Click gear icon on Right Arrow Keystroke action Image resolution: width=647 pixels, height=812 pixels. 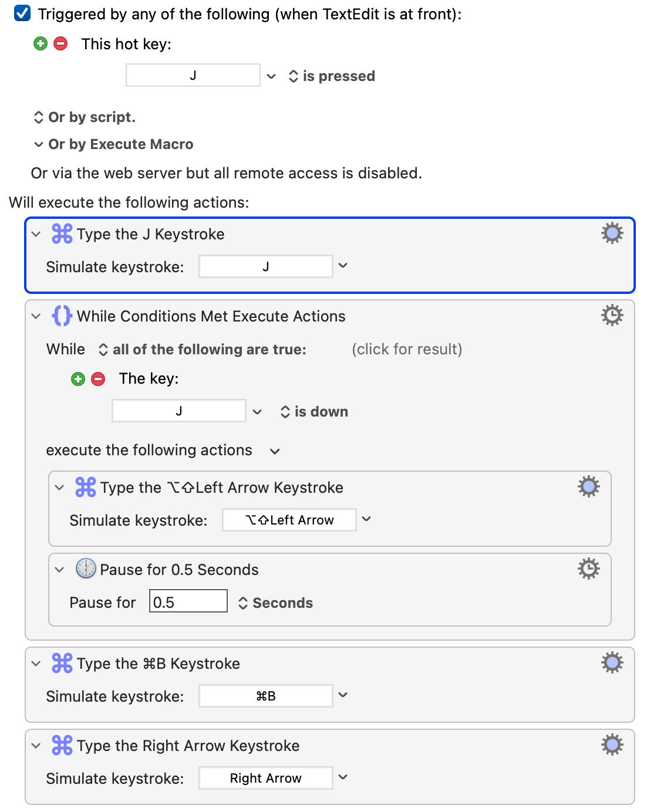[x=612, y=745]
